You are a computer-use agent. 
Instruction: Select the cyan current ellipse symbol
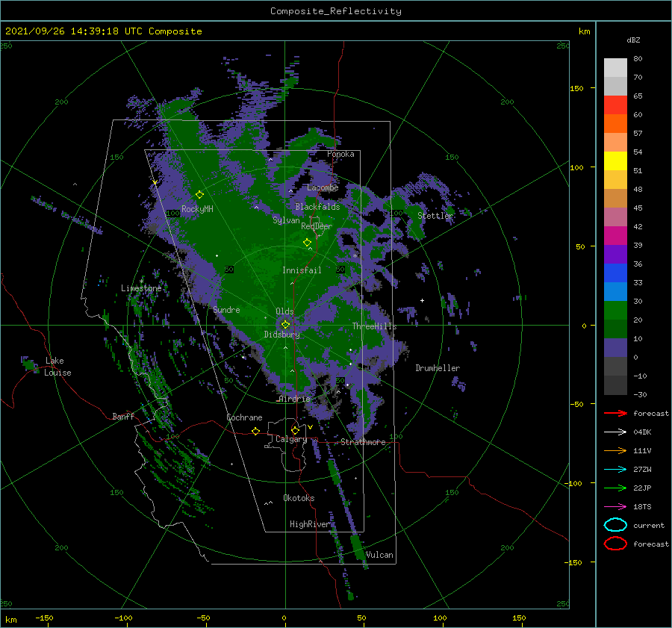point(615,525)
